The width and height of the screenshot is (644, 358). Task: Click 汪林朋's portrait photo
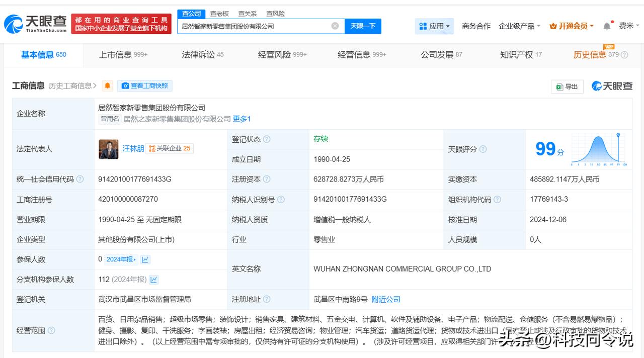pyautogui.click(x=109, y=149)
